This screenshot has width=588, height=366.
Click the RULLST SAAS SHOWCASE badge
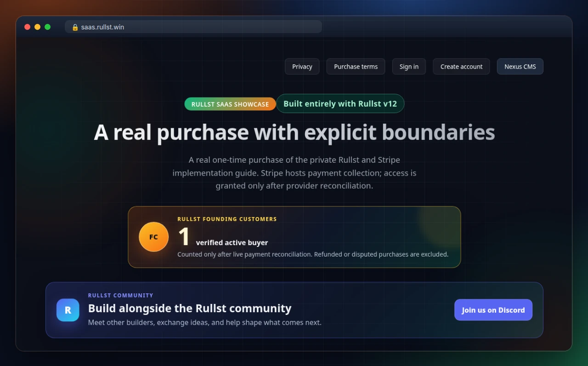[x=230, y=104]
